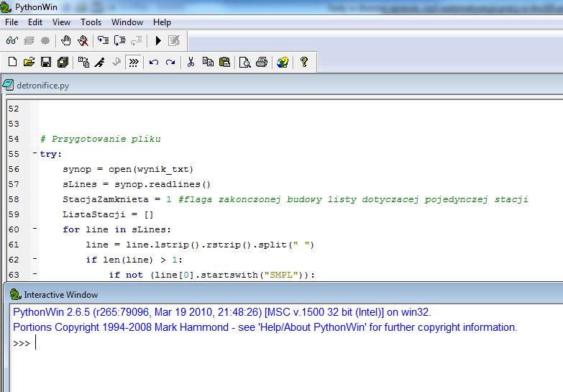The width and height of the screenshot is (563, 392).
Task: Click the Open file folder icon
Action: 29,62
